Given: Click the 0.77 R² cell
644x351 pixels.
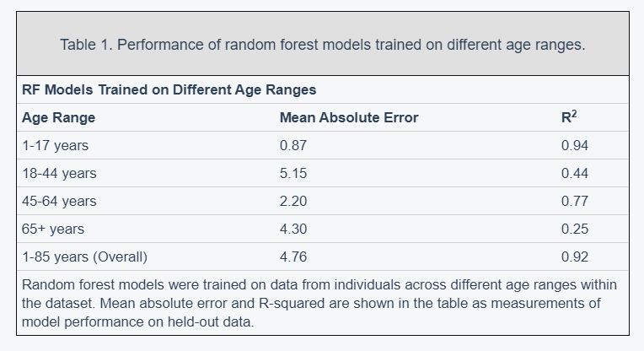Looking at the screenshot, I should [x=575, y=202].
